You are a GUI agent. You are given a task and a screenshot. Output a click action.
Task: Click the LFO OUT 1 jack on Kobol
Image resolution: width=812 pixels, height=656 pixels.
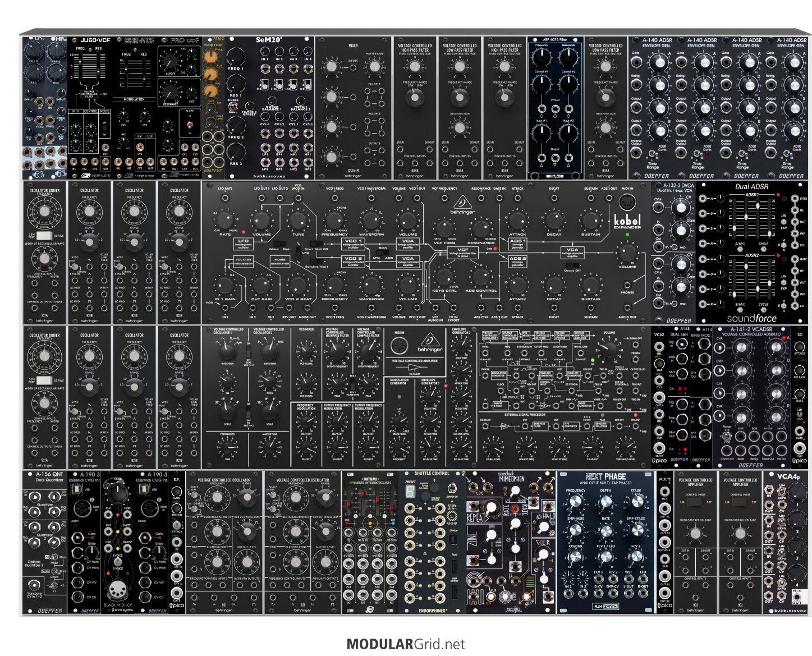262,197
